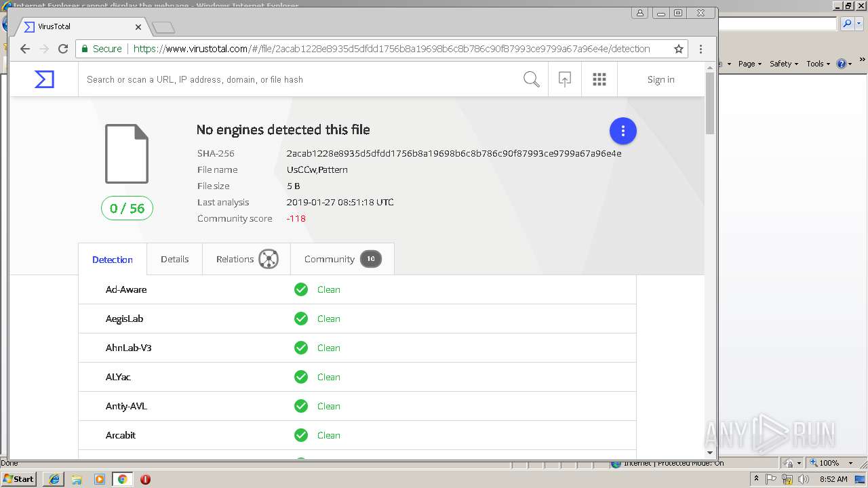
Task: Click the AhnLab-V3 engine row name
Action: 128,348
